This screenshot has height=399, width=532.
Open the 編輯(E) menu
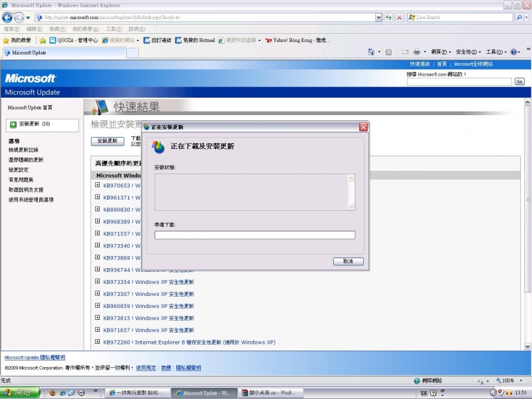[x=35, y=29]
